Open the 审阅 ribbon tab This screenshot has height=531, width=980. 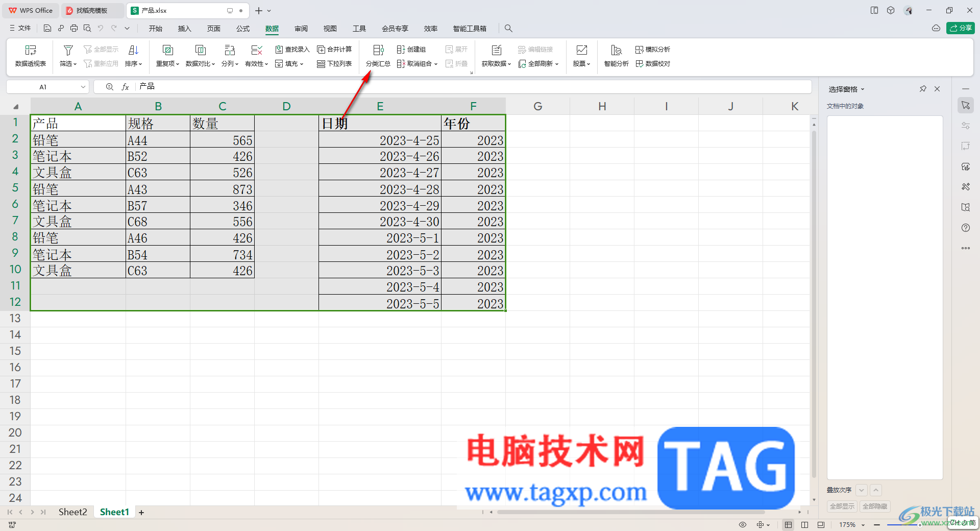click(301, 29)
